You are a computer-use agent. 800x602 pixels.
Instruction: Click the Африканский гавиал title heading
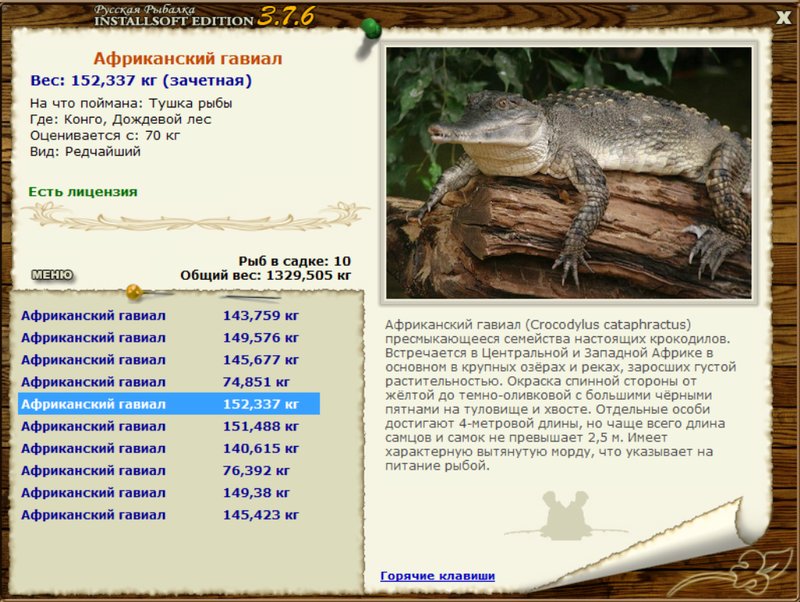click(x=188, y=59)
